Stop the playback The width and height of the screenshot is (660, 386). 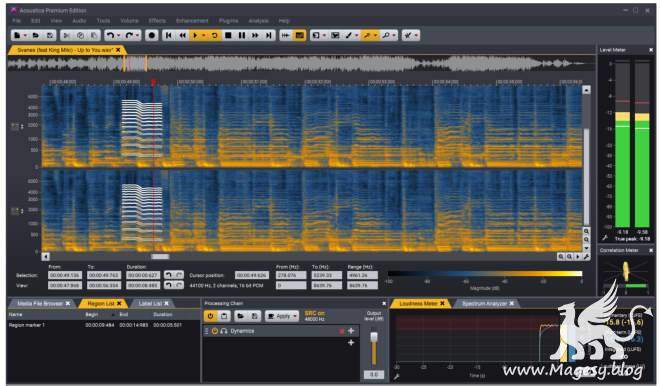228,36
